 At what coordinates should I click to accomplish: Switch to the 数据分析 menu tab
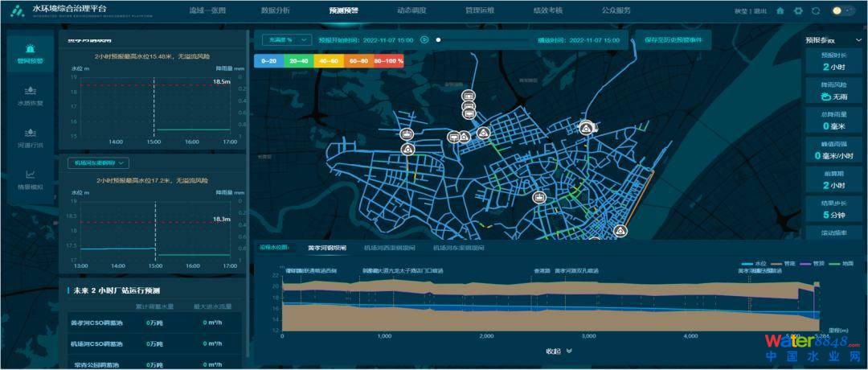[x=276, y=11]
